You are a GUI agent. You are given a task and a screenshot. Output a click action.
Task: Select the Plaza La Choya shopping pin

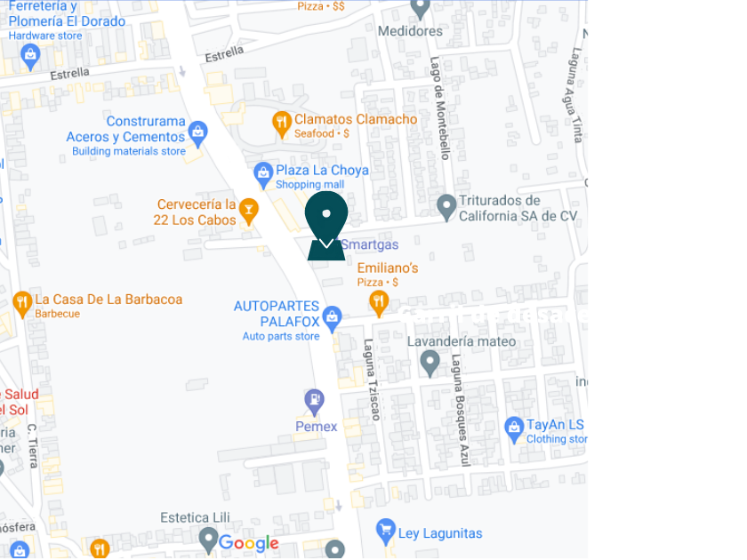(x=263, y=175)
